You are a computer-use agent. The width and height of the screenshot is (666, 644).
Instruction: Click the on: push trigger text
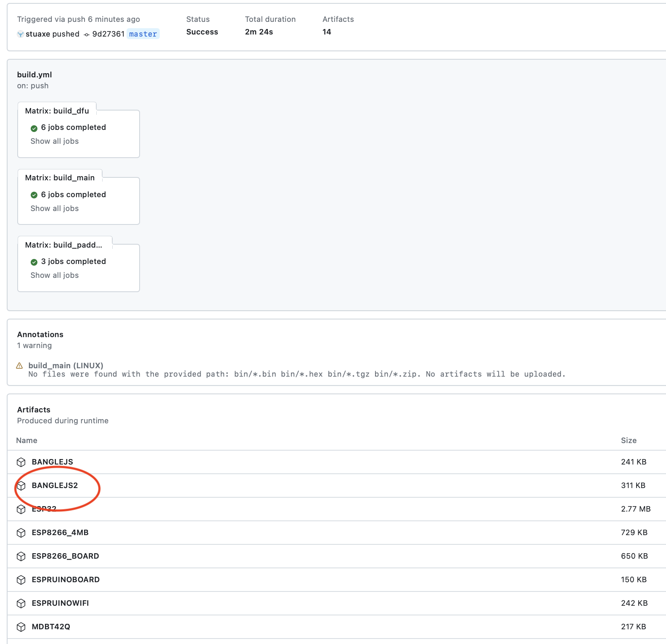pyautogui.click(x=33, y=86)
